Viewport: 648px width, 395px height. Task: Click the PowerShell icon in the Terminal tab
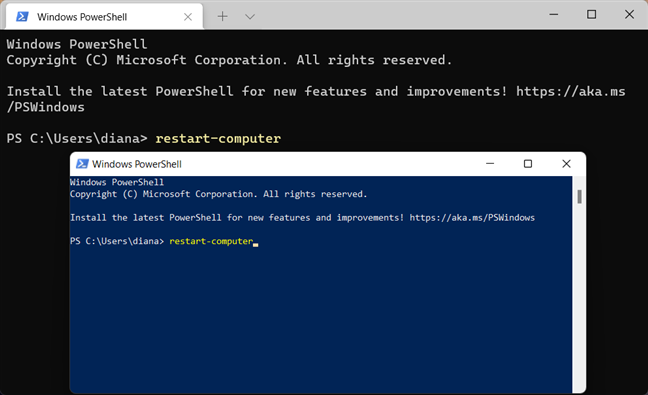[x=22, y=17]
